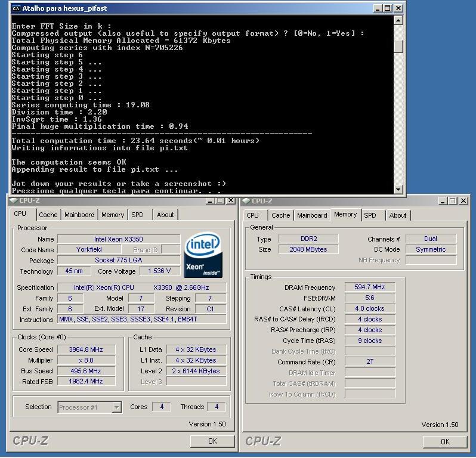Minimize the left CPU-Z window
476x458 pixels.
[210, 201]
